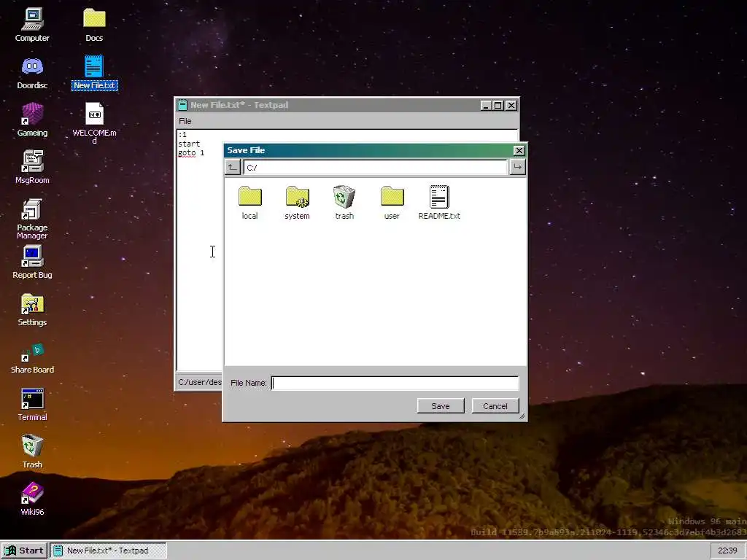Select the local folder in Save File
Viewport: 747px width, 560px height.
click(x=249, y=203)
